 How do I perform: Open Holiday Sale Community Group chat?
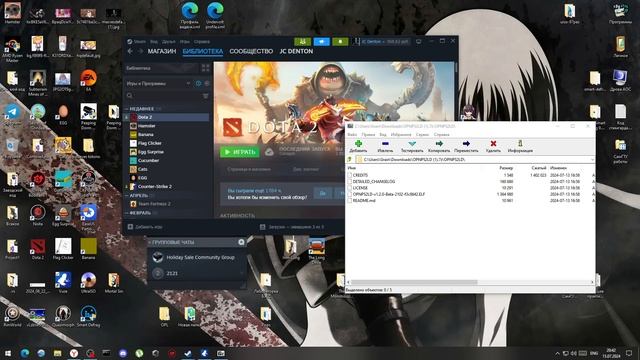(x=198, y=257)
